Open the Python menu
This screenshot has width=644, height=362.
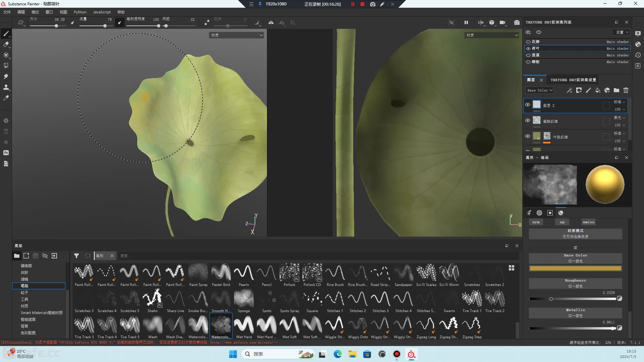[80, 12]
